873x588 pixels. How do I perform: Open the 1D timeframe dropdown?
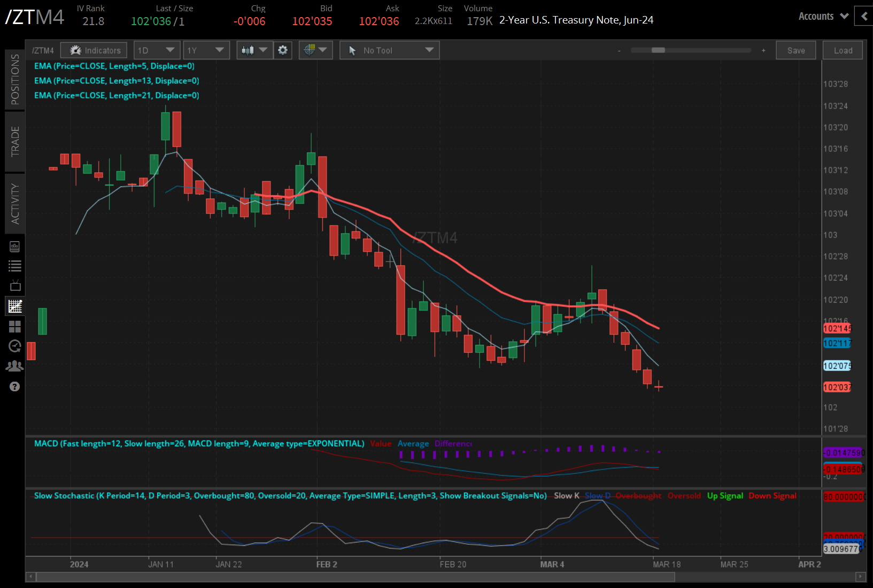coord(157,50)
